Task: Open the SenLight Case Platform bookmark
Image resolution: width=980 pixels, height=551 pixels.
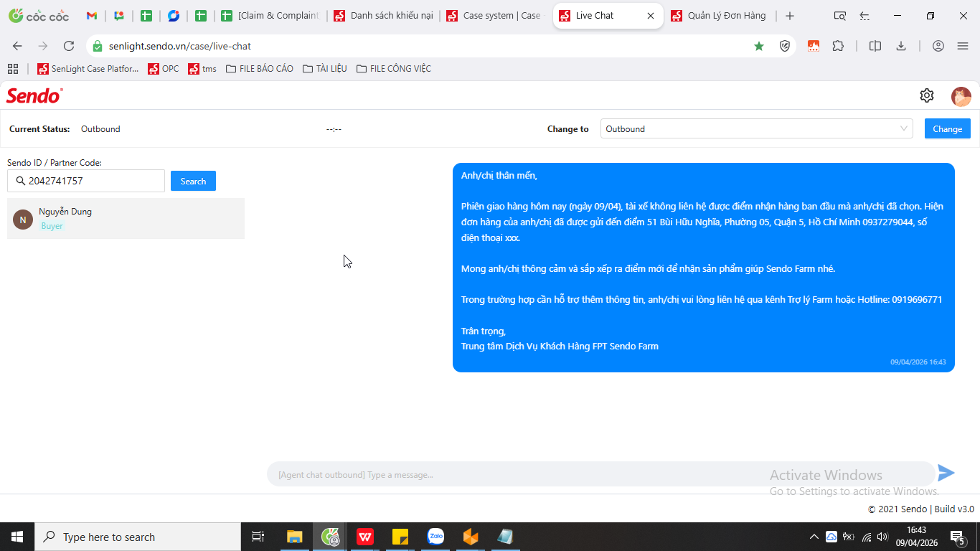Action: coord(88,69)
